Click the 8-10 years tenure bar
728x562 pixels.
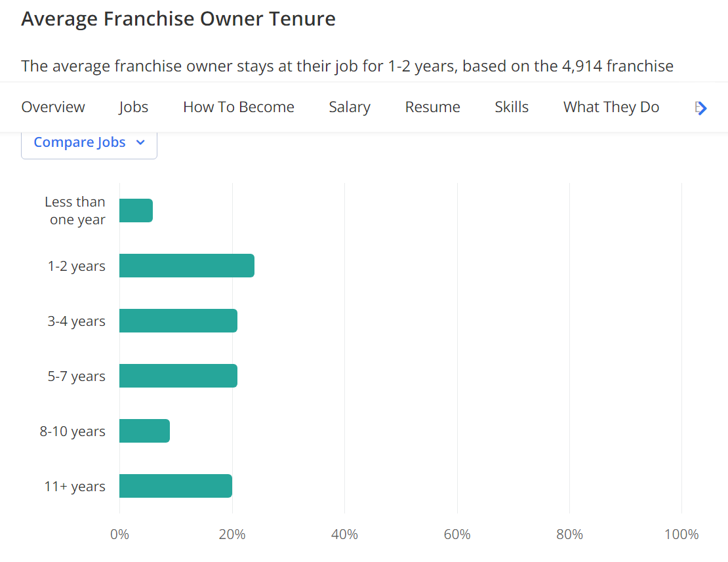(144, 431)
